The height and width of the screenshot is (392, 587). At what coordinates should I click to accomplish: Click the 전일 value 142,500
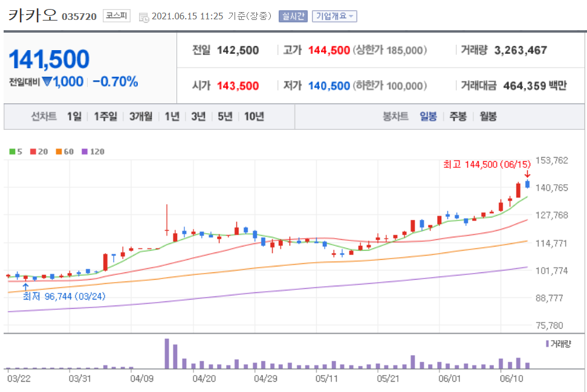(x=238, y=50)
